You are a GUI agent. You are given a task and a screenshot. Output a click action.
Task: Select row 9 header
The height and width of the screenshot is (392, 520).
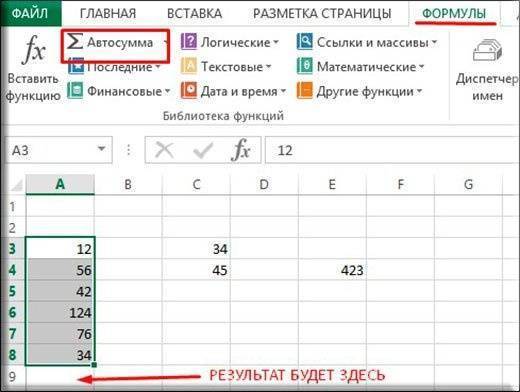tap(13, 376)
